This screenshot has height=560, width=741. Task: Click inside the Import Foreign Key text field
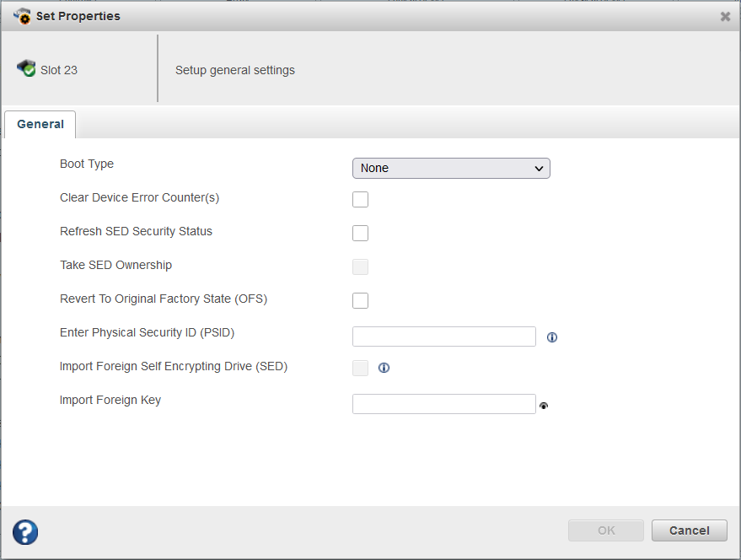(443, 403)
